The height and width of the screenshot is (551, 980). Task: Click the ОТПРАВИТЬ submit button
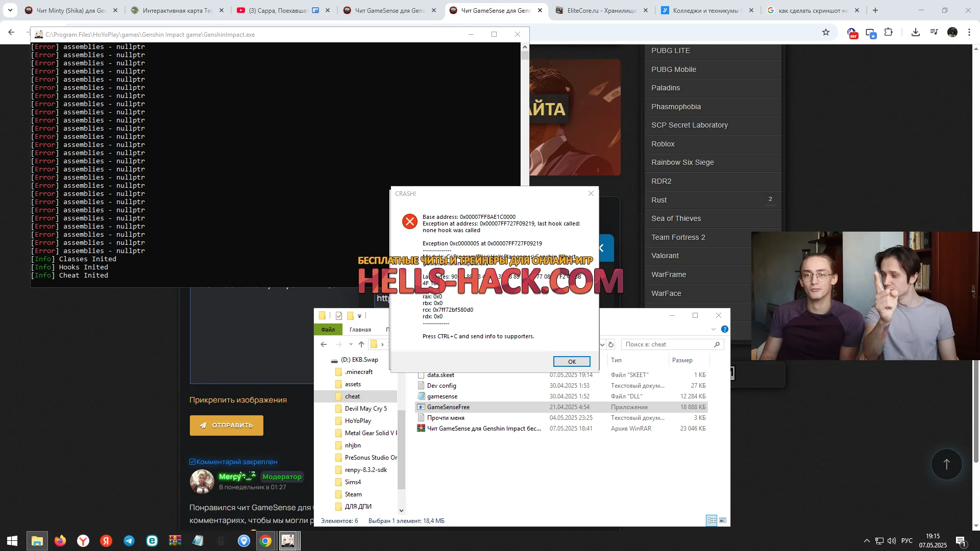pyautogui.click(x=227, y=425)
